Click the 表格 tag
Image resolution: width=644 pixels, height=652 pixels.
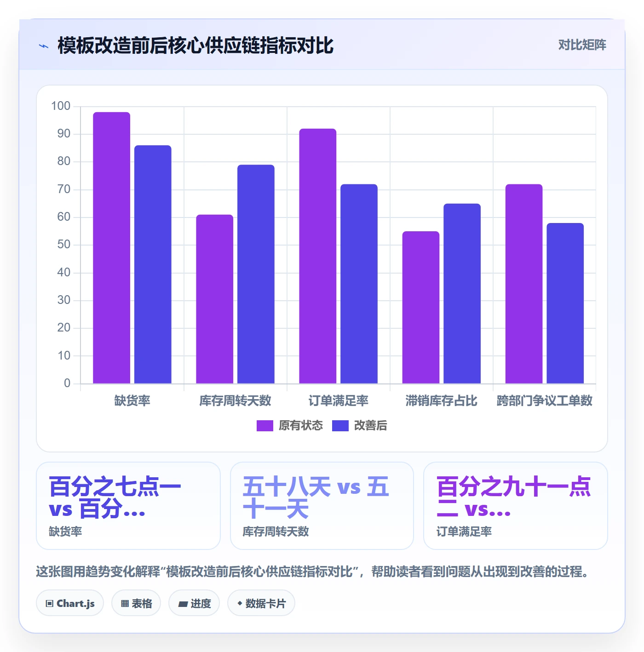136,603
